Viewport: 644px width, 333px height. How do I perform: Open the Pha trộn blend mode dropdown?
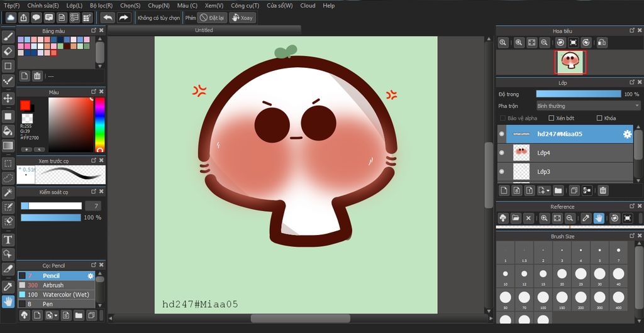(588, 106)
